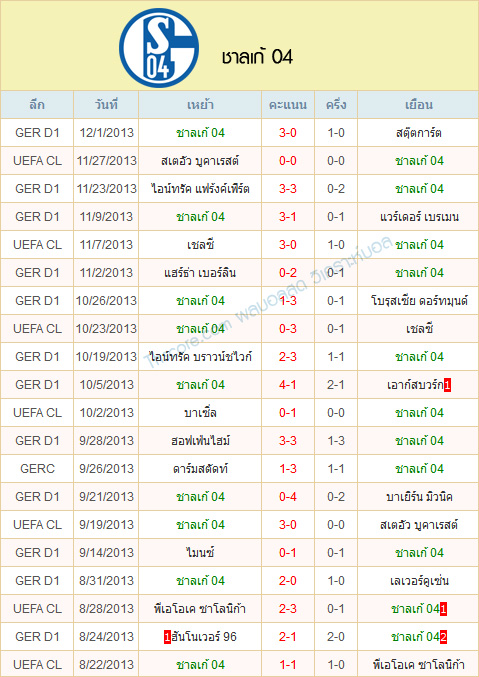
Task: Select the เยือน column header
Action: pos(419,105)
